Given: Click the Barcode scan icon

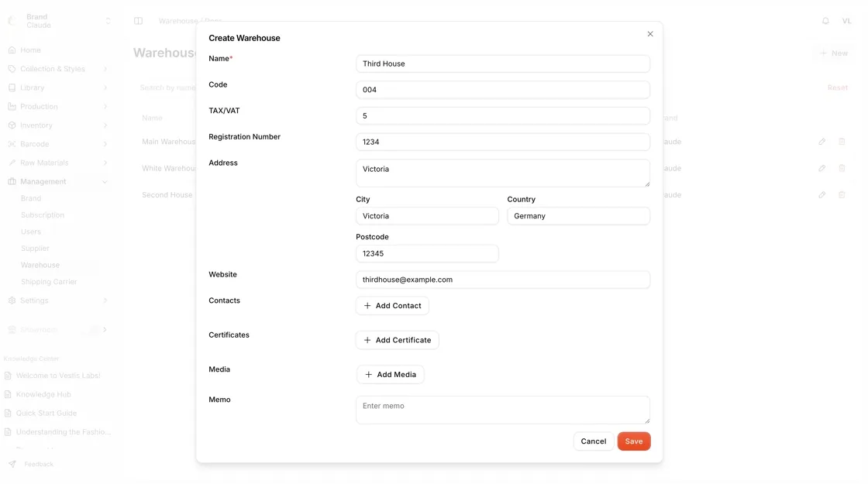Looking at the screenshot, I should [x=12, y=144].
